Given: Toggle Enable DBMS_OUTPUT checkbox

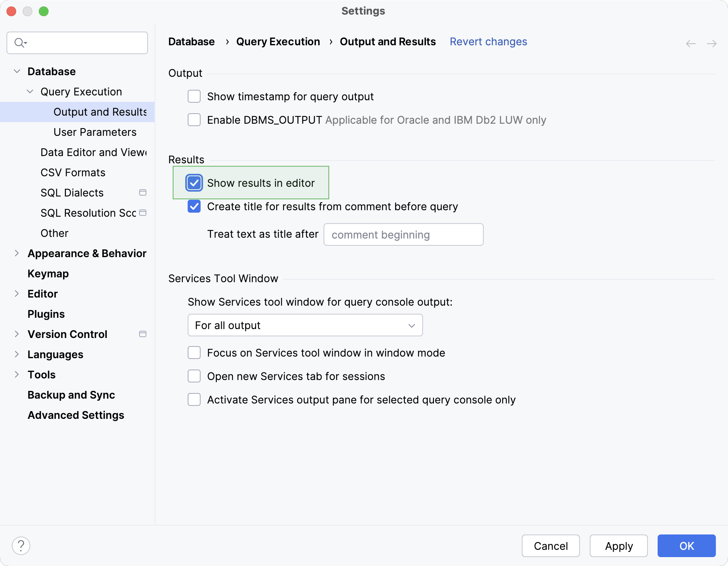Looking at the screenshot, I should coord(194,120).
